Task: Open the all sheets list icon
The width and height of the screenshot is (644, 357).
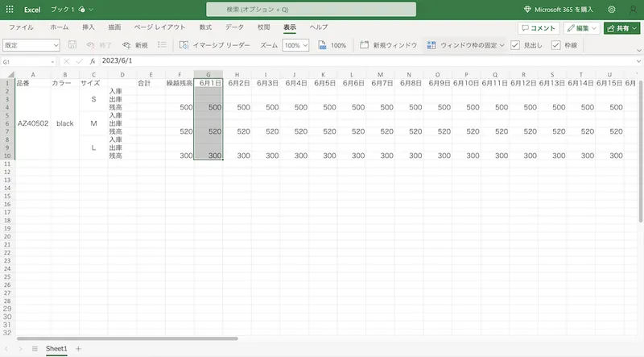Action: click(35, 349)
